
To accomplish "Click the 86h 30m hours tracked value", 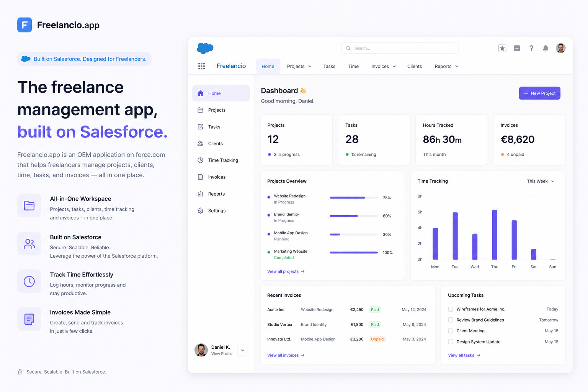I will (x=442, y=139).
